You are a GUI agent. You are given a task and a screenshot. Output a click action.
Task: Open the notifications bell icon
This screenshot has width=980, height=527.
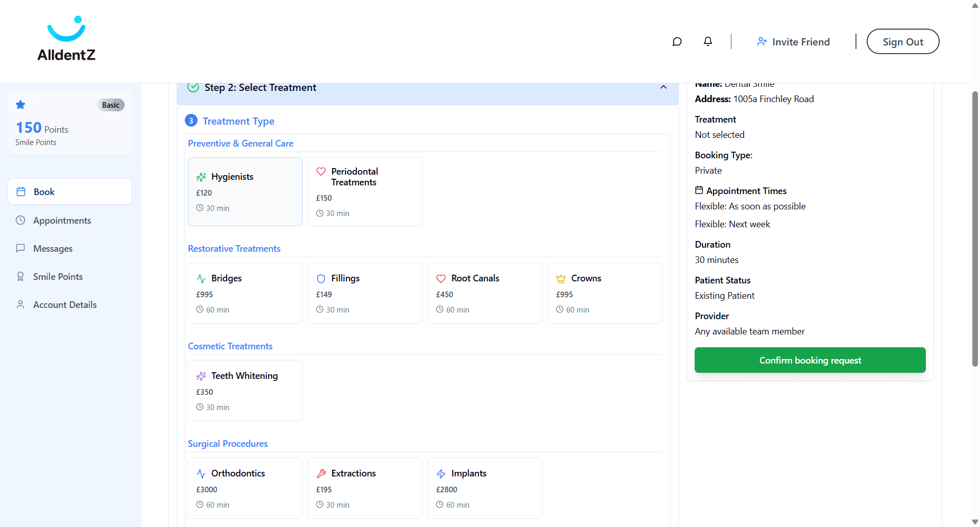coord(708,41)
